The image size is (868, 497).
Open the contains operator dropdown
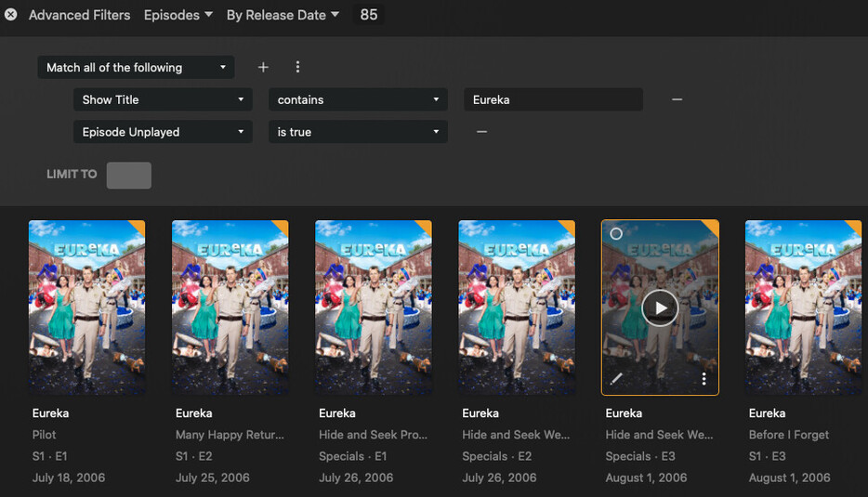358,99
